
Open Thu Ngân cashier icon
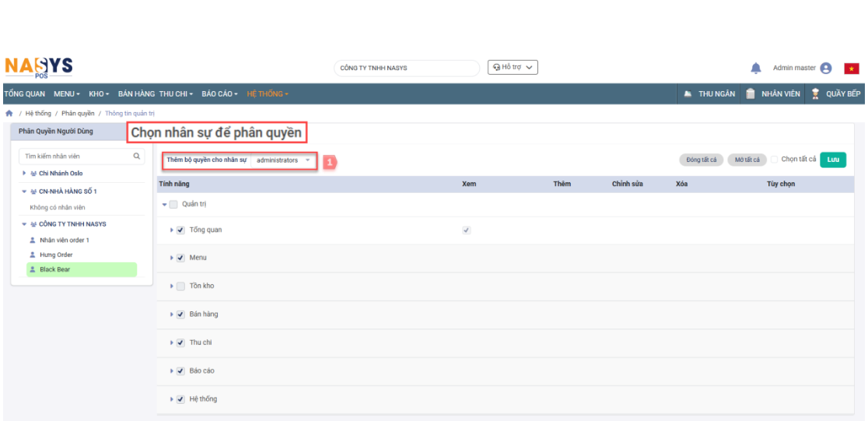point(689,94)
